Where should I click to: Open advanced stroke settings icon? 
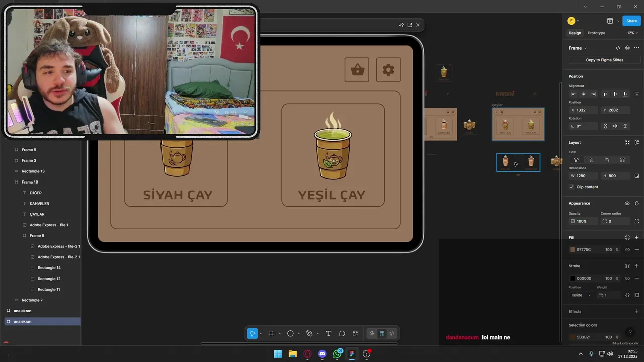click(627, 295)
